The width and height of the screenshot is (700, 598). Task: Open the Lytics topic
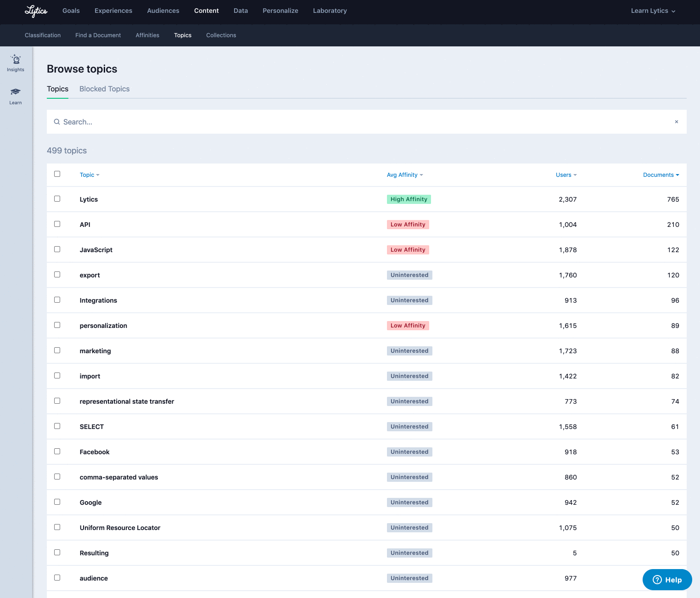coord(89,199)
